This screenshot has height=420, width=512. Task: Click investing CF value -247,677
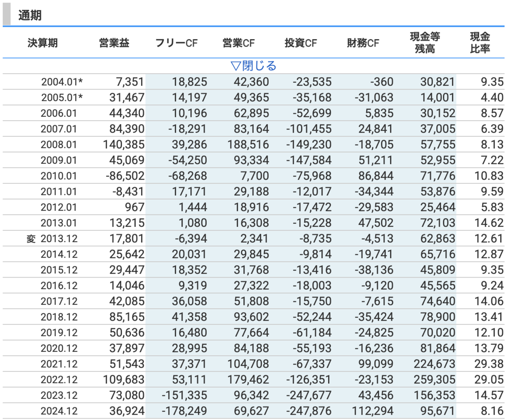(x=309, y=395)
